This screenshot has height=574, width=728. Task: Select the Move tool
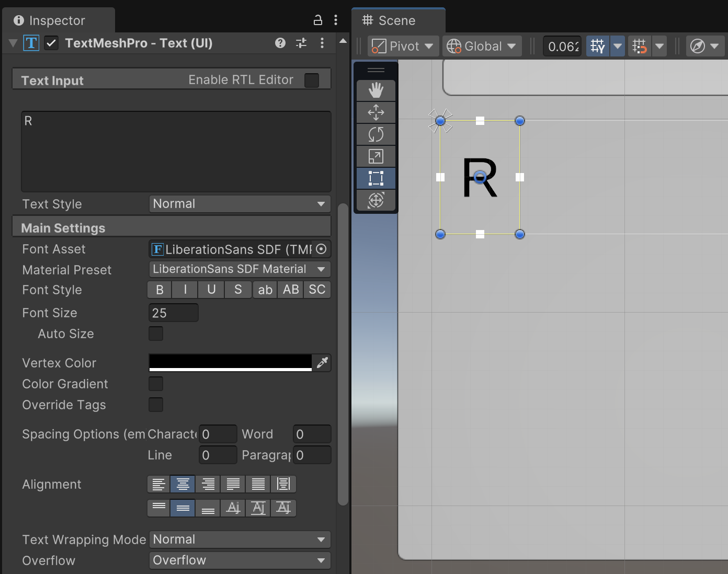(x=376, y=112)
